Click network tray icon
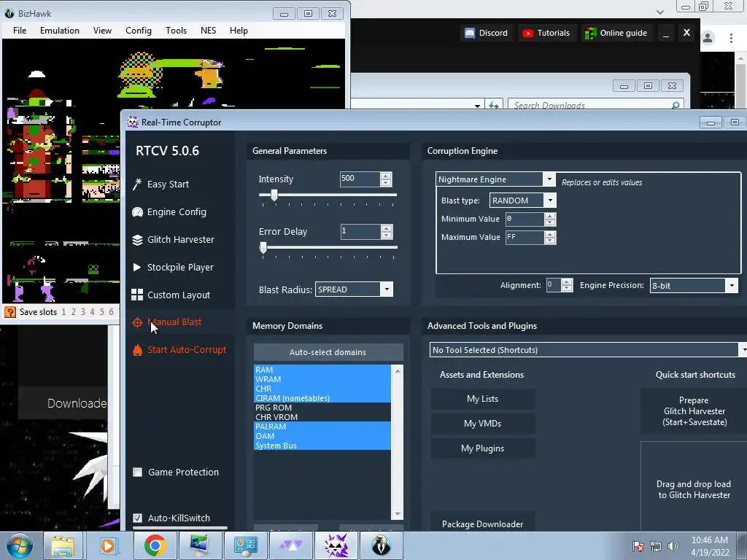The width and height of the screenshot is (747, 560). point(656,546)
